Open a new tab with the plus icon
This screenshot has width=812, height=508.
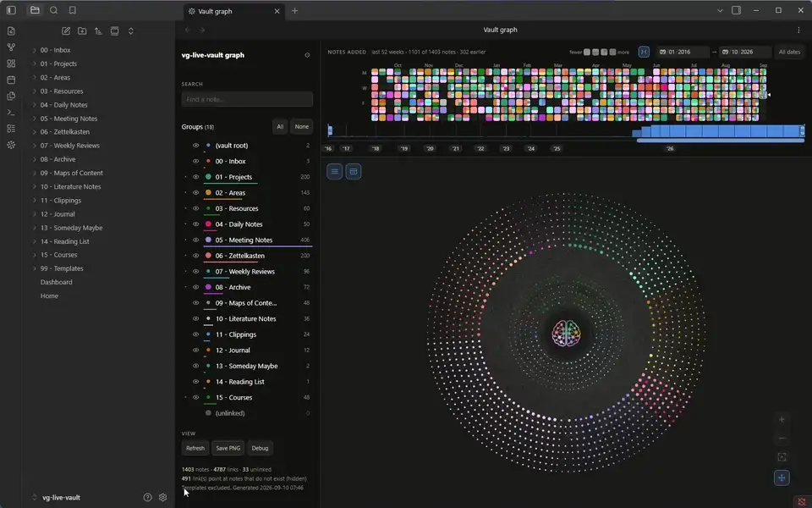coord(294,11)
